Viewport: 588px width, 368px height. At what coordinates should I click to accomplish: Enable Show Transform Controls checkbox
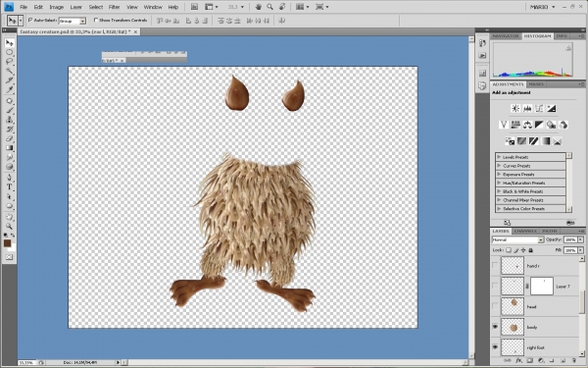click(x=96, y=20)
